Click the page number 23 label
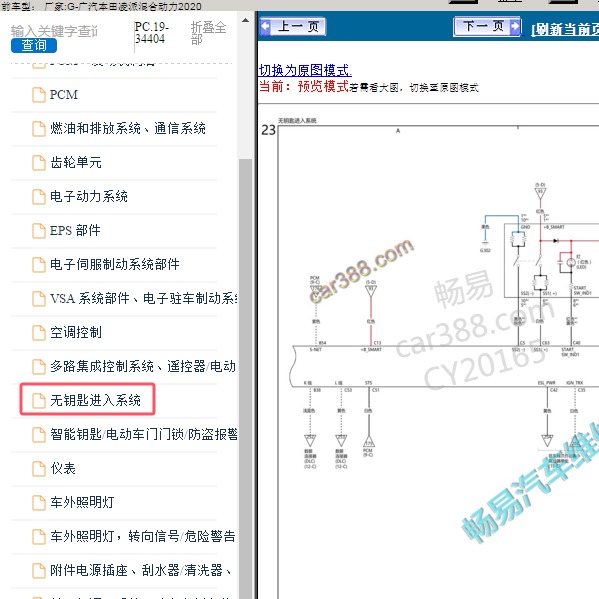Image resolution: width=599 pixels, height=599 pixels. [268, 130]
